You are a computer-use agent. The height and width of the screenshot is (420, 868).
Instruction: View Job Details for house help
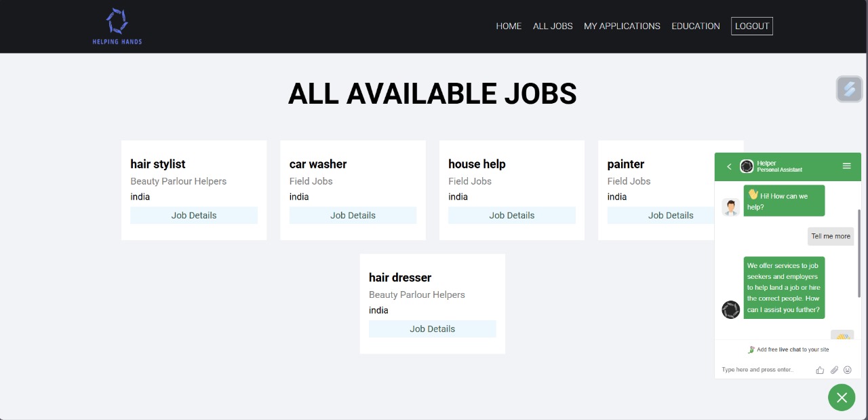[x=512, y=215]
